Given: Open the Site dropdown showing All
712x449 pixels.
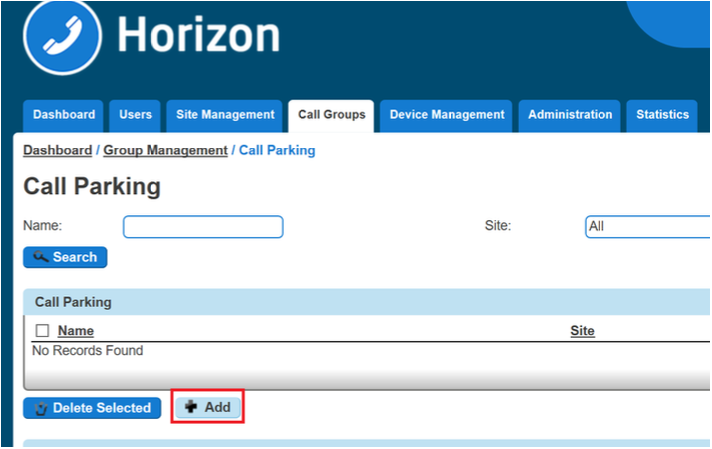Looking at the screenshot, I should (648, 227).
